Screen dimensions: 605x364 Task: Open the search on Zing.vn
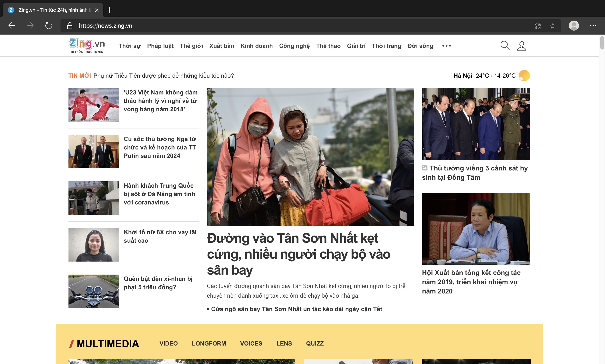pos(505,45)
